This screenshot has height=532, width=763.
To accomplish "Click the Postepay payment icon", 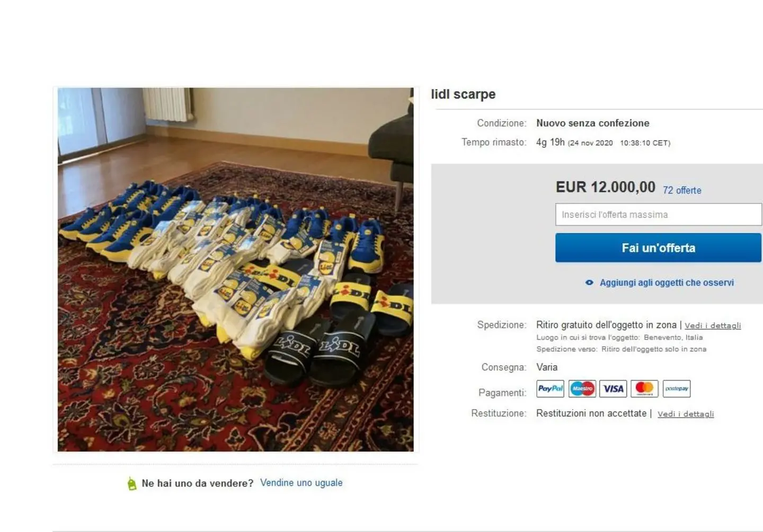I will point(677,389).
